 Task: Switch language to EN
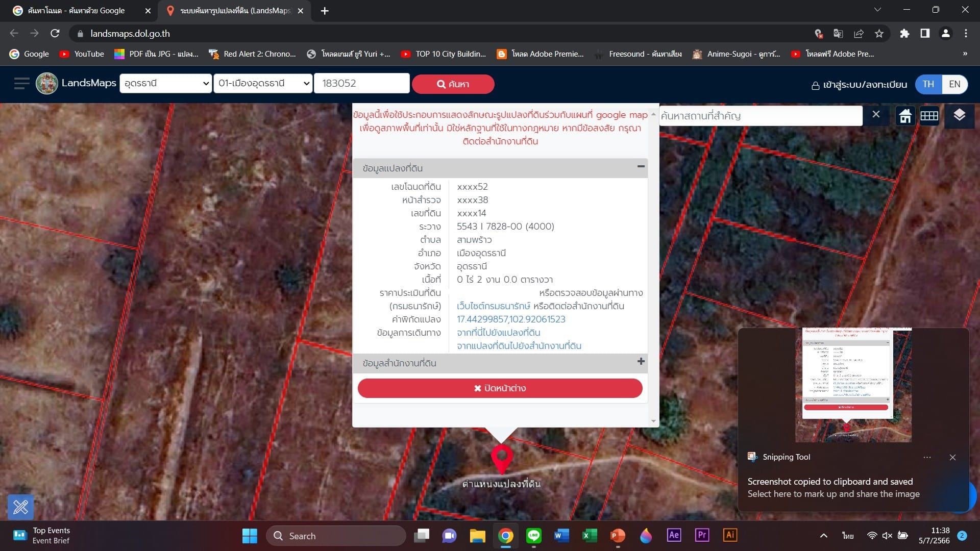954,84
